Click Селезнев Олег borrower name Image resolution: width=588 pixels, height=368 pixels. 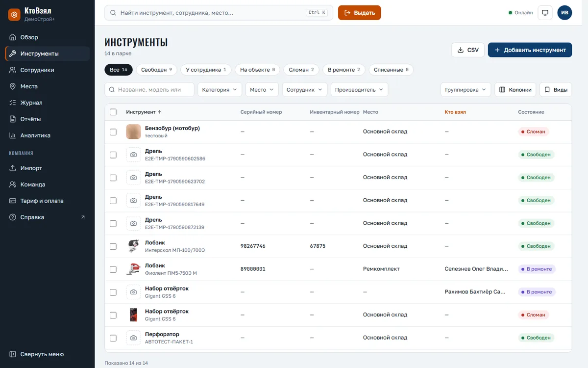click(x=476, y=269)
